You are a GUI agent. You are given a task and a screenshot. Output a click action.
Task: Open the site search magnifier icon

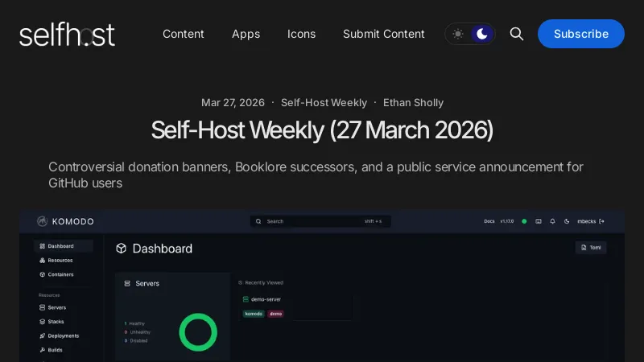[517, 34]
